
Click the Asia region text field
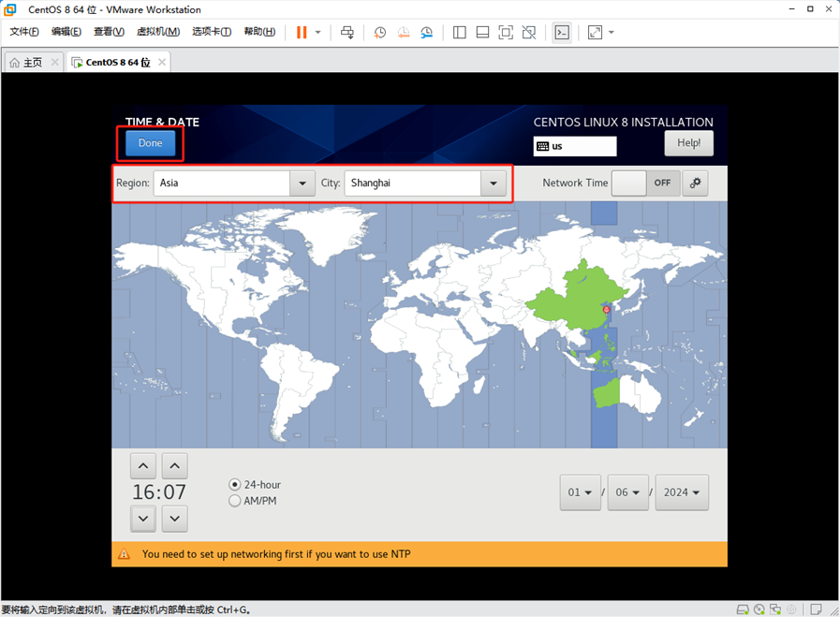click(x=222, y=184)
